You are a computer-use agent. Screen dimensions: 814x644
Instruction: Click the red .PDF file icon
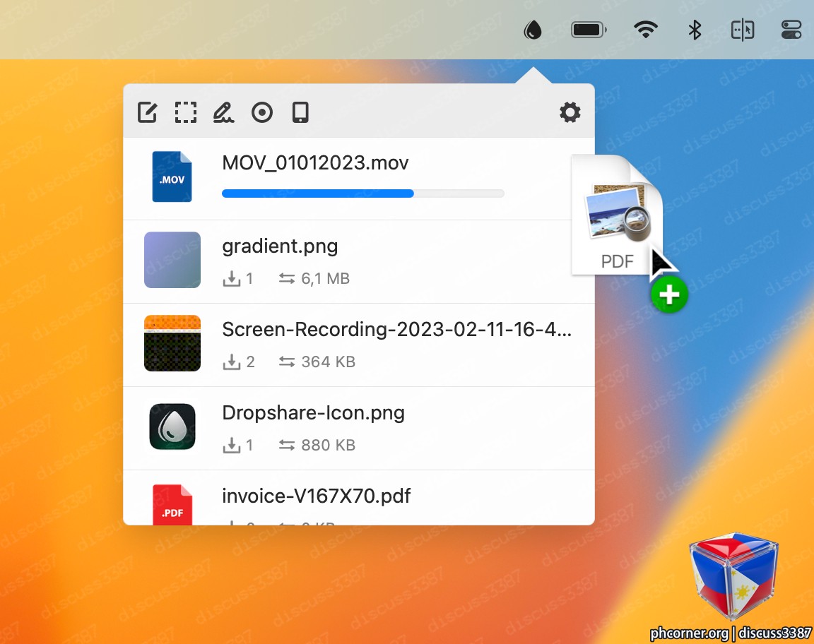(172, 504)
